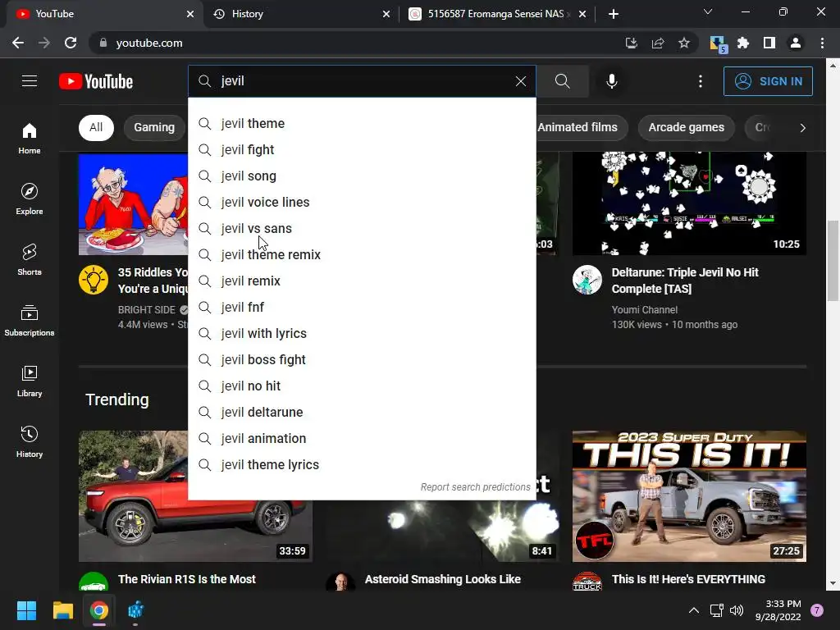The height and width of the screenshot is (630, 840).
Task: Choose suggestion 'jevil with lyrics'
Action: 362,333
